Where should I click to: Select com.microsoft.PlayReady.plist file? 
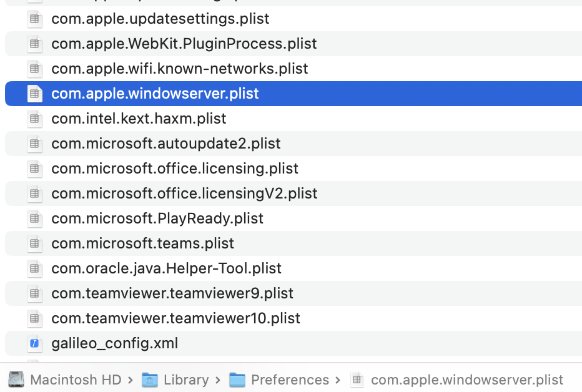click(157, 218)
